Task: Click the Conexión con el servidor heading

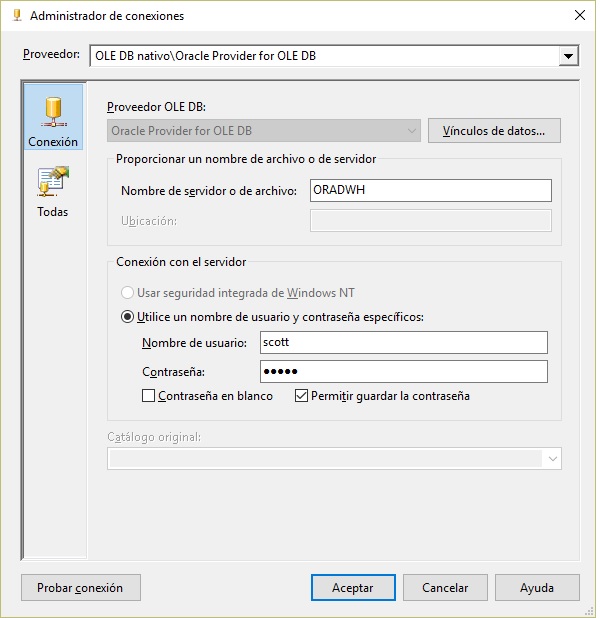Action: click(x=181, y=262)
